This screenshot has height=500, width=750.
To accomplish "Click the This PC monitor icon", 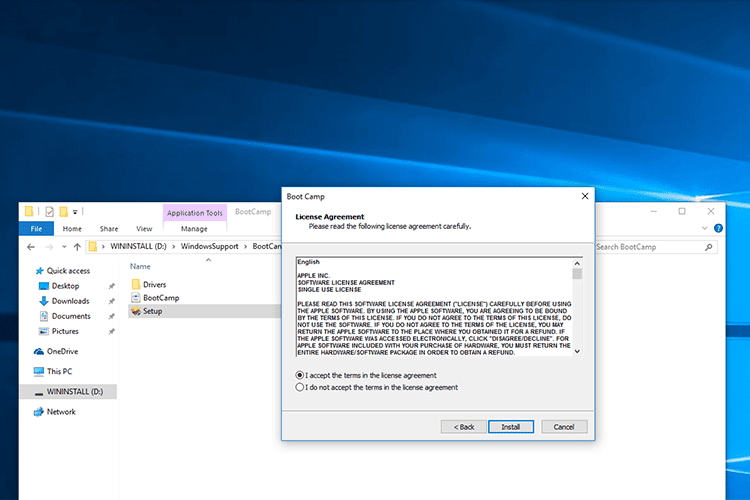I will pyautogui.click(x=39, y=371).
